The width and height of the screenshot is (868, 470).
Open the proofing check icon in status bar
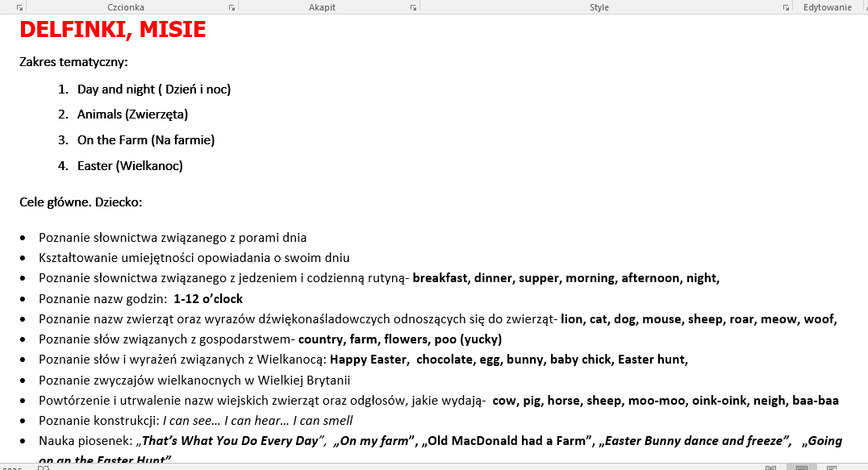(x=44, y=467)
